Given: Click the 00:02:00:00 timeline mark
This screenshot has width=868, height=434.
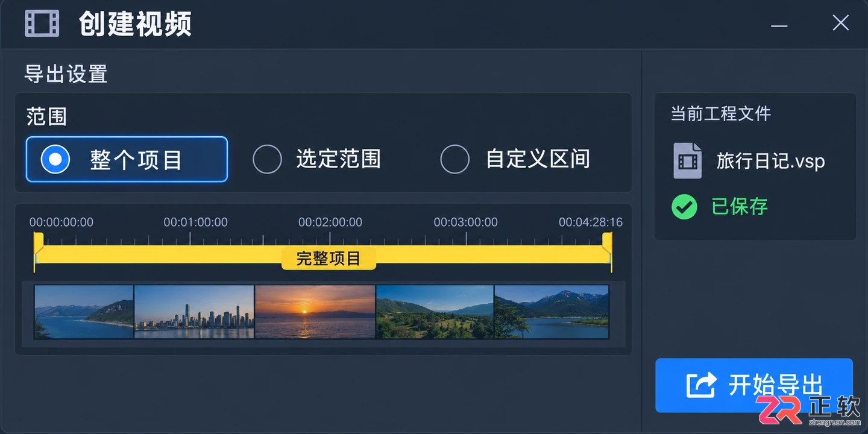Looking at the screenshot, I should (330, 222).
